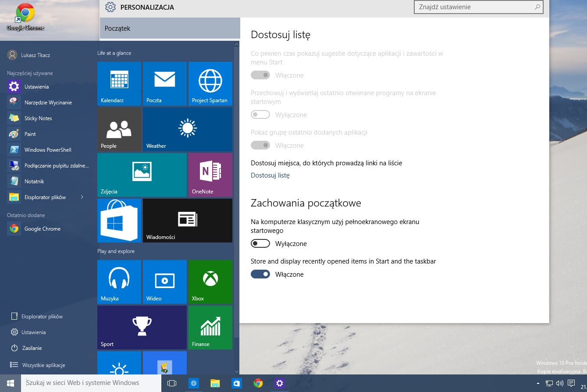Launch Narzędzie Wycinanie from the most-used list
The height and width of the screenshot is (392, 587).
[x=48, y=103]
